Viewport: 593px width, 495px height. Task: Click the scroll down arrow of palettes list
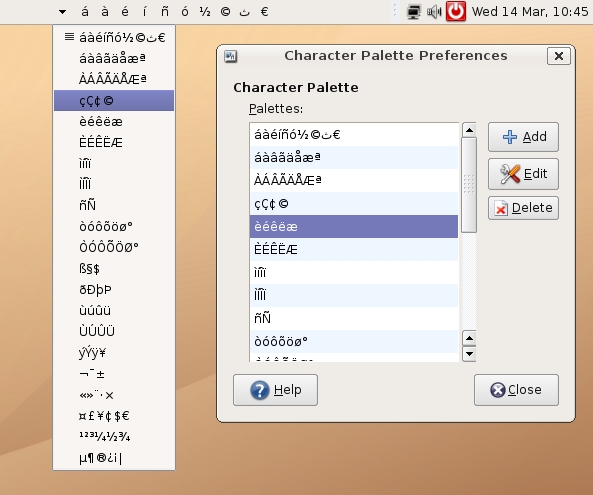(469, 354)
